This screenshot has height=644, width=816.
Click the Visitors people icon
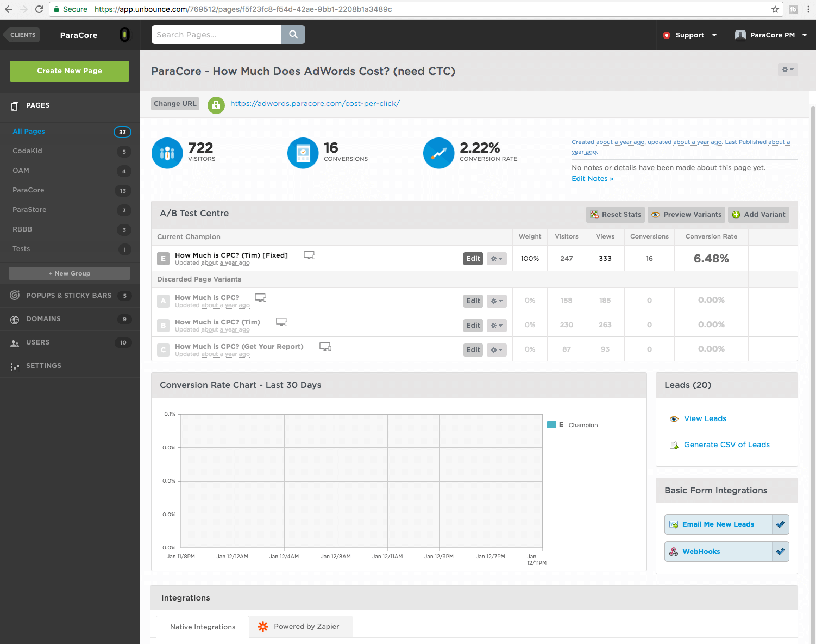tap(167, 153)
